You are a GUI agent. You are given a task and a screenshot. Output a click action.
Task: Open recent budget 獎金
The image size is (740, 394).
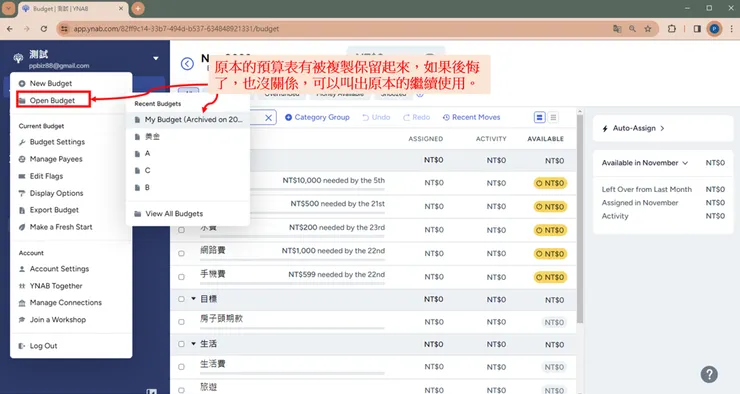click(188, 136)
